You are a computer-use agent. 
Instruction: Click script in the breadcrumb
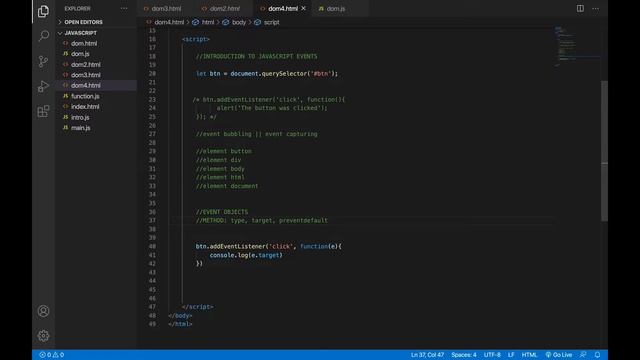(271, 22)
